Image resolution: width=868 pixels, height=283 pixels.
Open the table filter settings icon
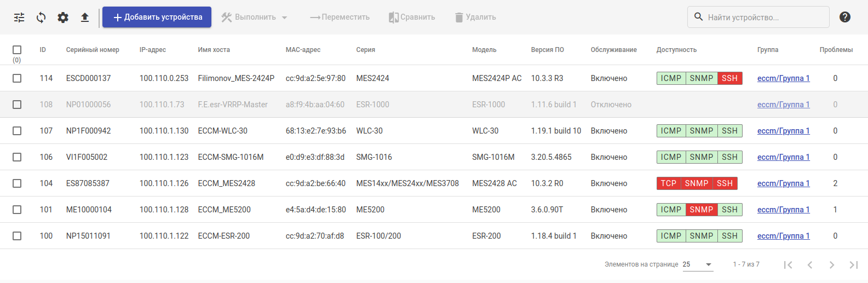(x=19, y=18)
